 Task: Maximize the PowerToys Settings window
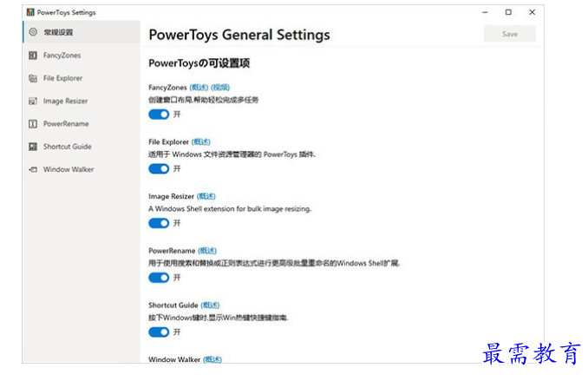point(508,12)
